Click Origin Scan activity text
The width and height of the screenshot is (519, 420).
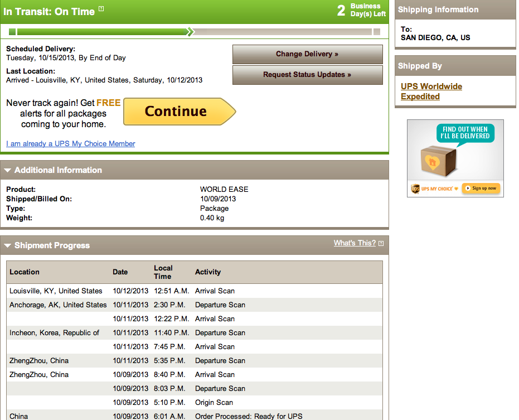point(214,403)
